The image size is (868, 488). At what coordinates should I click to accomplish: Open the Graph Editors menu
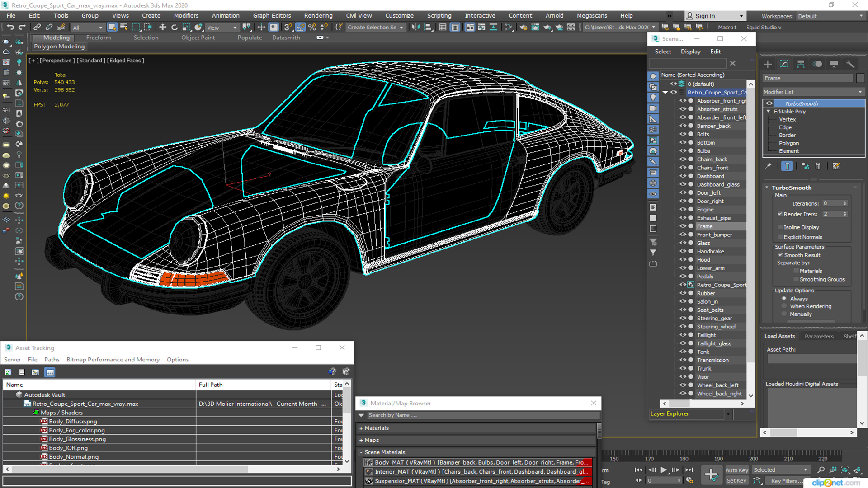click(272, 15)
